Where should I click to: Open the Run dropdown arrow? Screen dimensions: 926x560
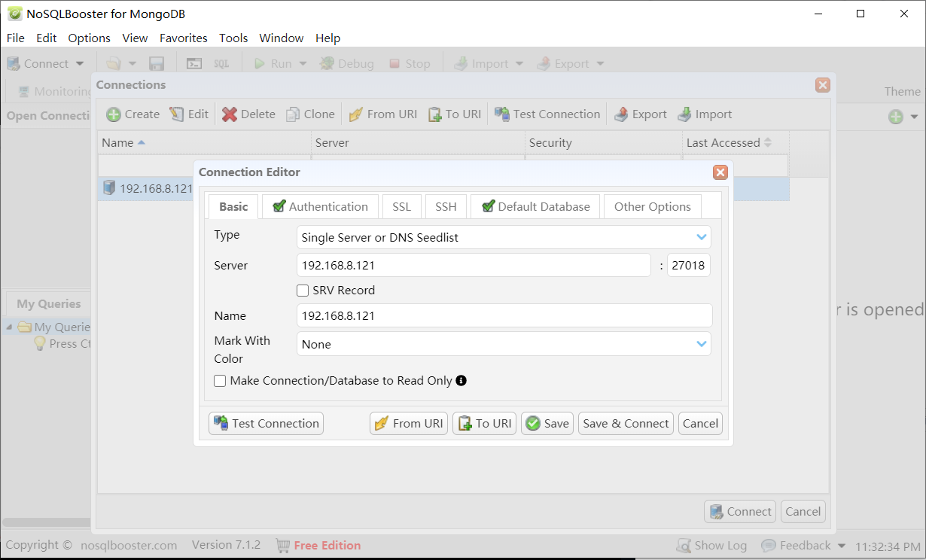303,64
